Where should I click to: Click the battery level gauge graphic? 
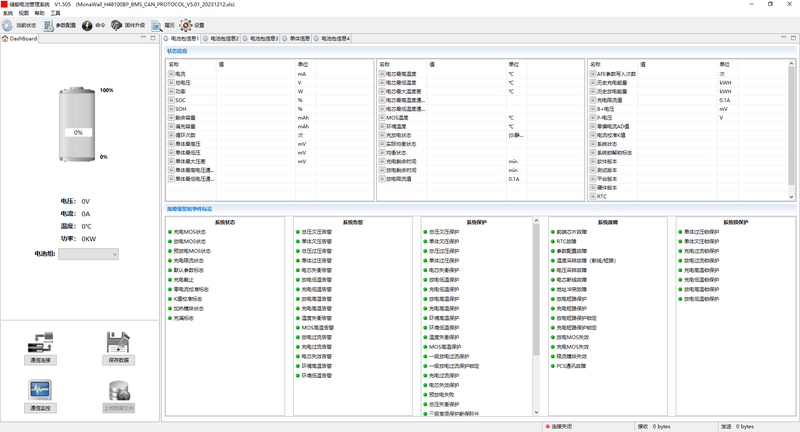(x=77, y=124)
